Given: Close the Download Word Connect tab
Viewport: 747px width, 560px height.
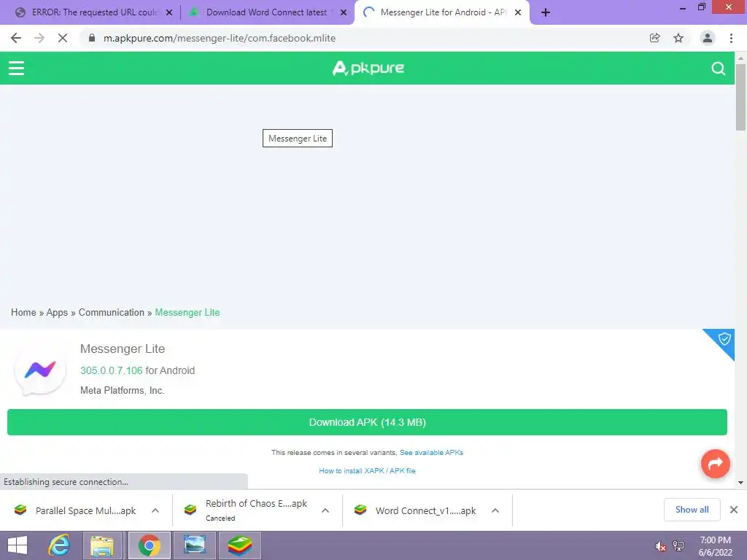Looking at the screenshot, I should (x=344, y=12).
